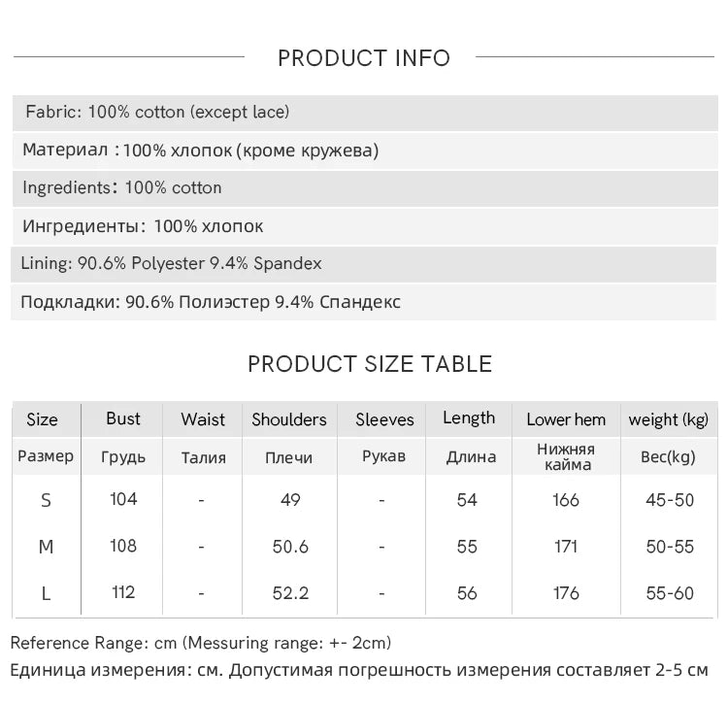Click the Shoulders column header
The image size is (728, 702).
[289, 419]
